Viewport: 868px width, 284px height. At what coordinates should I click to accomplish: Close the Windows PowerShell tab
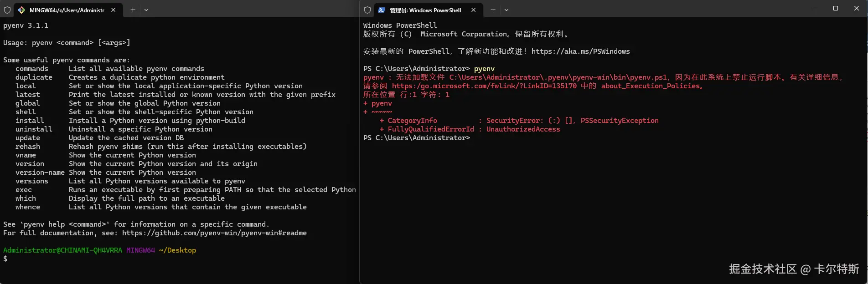(x=474, y=10)
